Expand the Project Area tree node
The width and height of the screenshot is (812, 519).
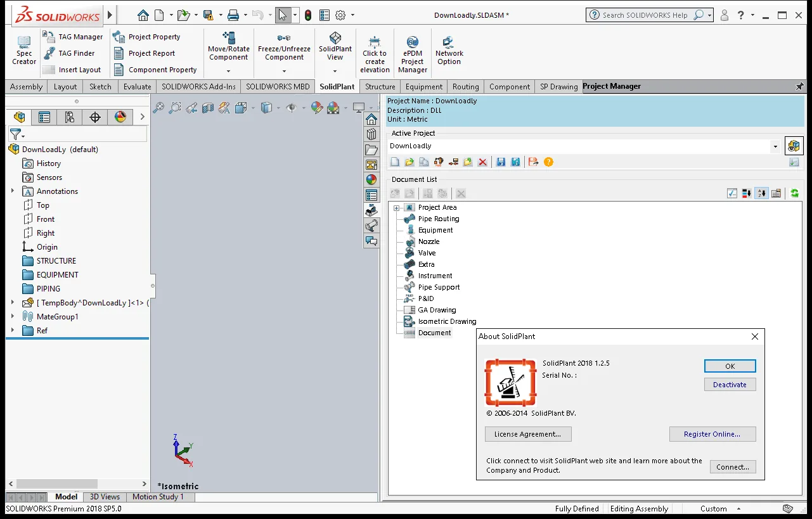point(396,208)
